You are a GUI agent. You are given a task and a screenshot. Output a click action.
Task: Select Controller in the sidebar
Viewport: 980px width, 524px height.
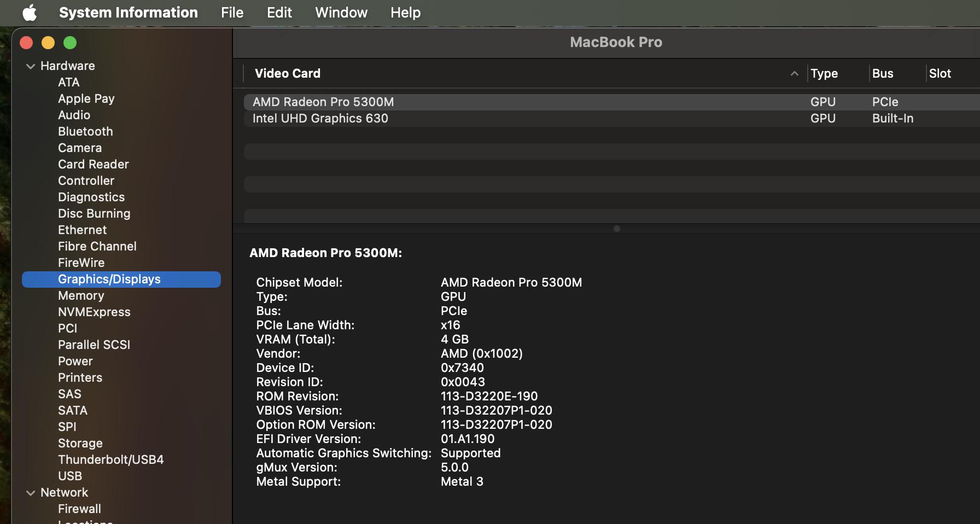pos(86,181)
